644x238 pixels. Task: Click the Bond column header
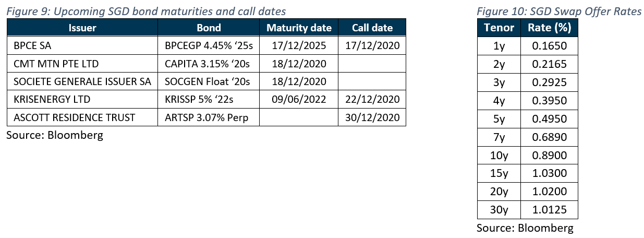(x=209, y=28)
